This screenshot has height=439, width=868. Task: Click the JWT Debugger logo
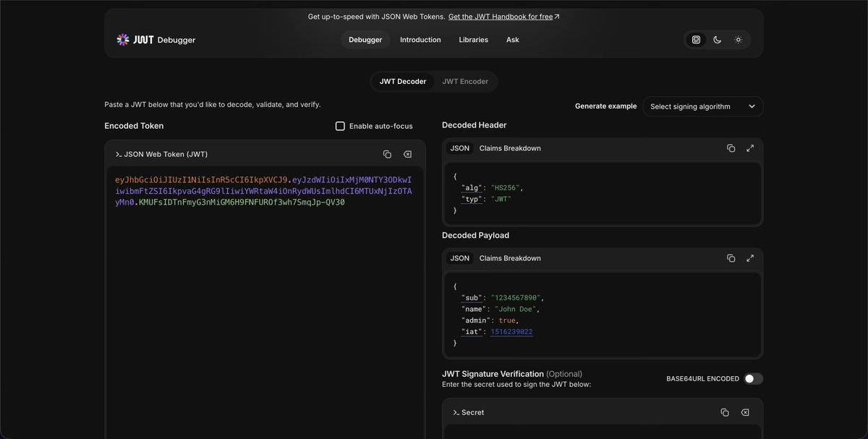tap(156, 40)
